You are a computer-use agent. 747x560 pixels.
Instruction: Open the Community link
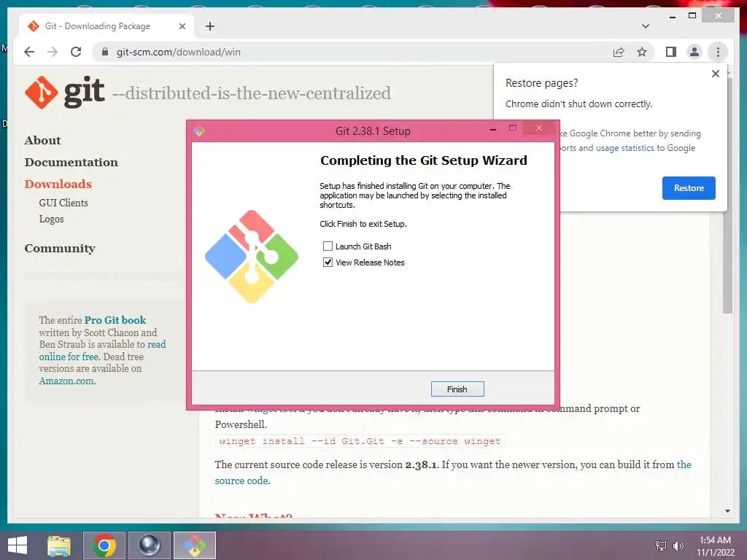pos(60,249)
